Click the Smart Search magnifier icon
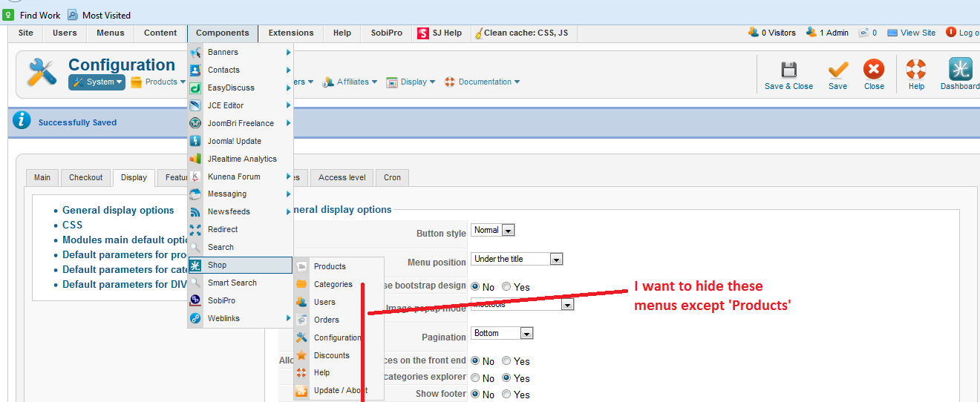Screen dimensions: 980x402 [195, 283]
